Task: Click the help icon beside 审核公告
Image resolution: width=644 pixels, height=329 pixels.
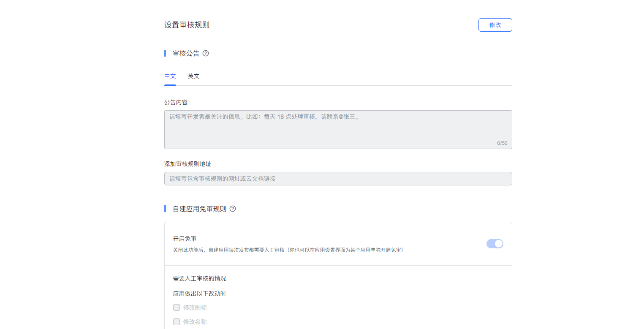Action: [x=206, y=53]
